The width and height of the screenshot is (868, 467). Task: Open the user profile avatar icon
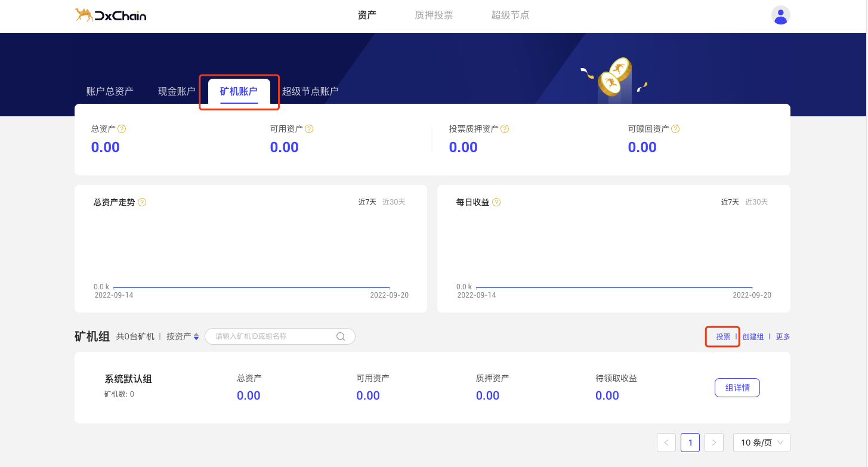(x=780, y=16)
